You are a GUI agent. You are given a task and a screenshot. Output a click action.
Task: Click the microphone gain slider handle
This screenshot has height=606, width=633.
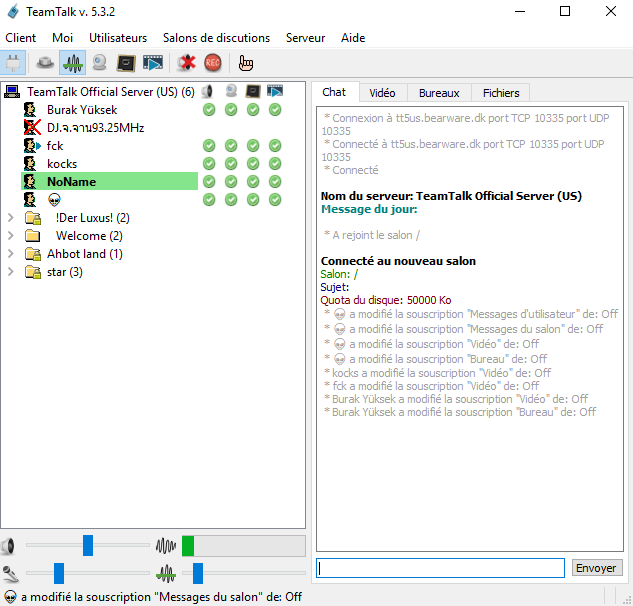(x=59, y=573)
